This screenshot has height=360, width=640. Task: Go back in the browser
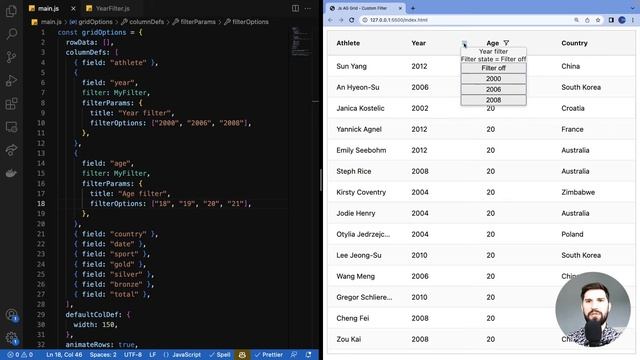coord(330,20)
